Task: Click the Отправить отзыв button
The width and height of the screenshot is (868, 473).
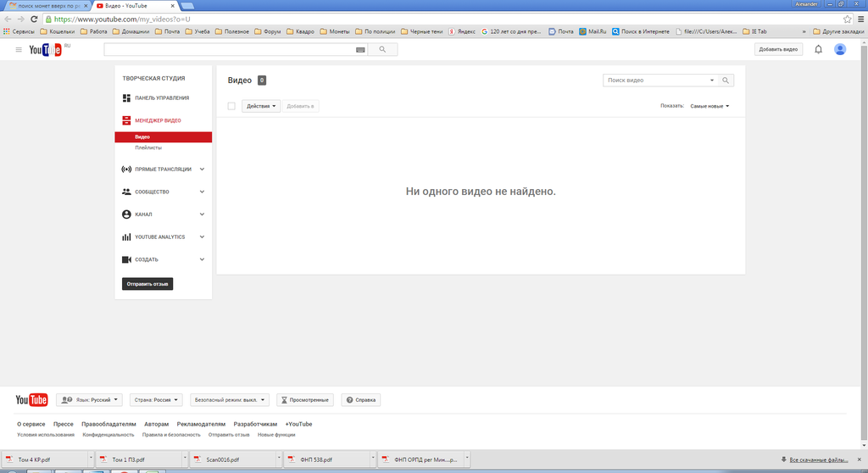Action: click(147, 284)
